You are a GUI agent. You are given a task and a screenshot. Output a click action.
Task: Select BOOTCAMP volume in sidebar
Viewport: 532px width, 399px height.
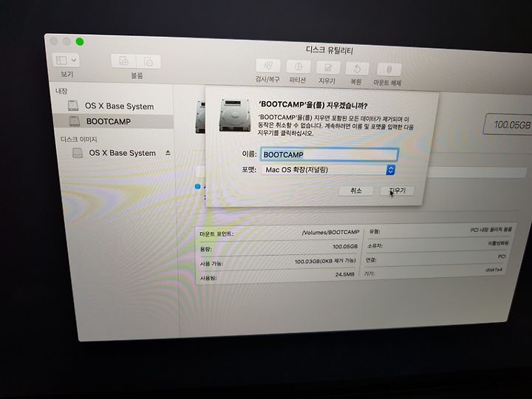113,121
